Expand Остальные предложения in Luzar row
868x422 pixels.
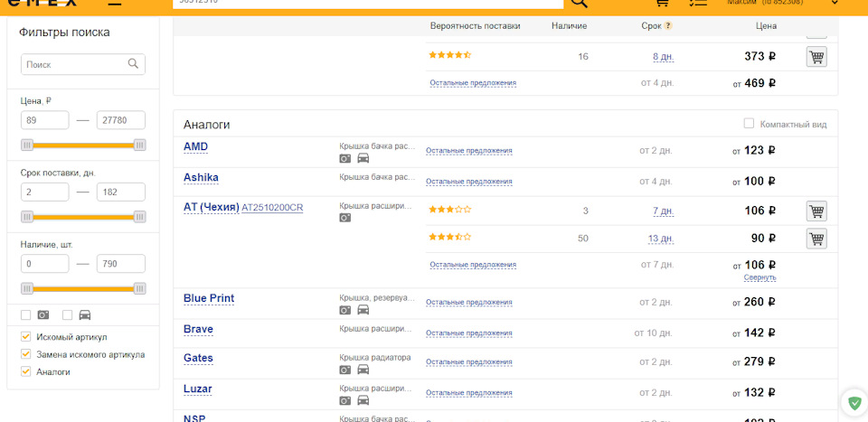coord(469,393)
